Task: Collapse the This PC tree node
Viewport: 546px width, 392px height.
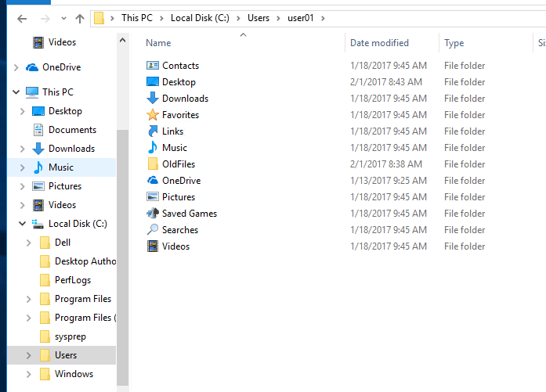Action: (x=16, y=92)
